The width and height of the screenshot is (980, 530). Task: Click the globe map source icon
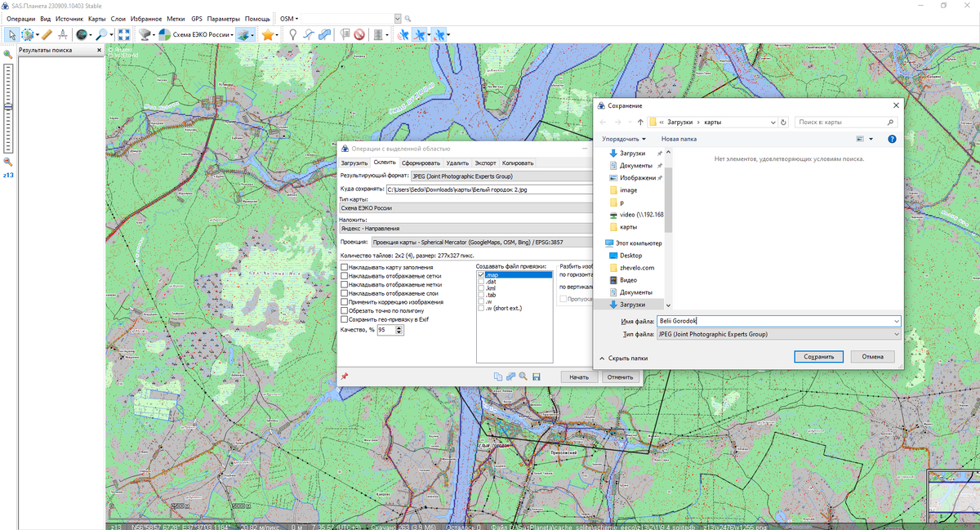pyautogui.click(x=81, y=35)
